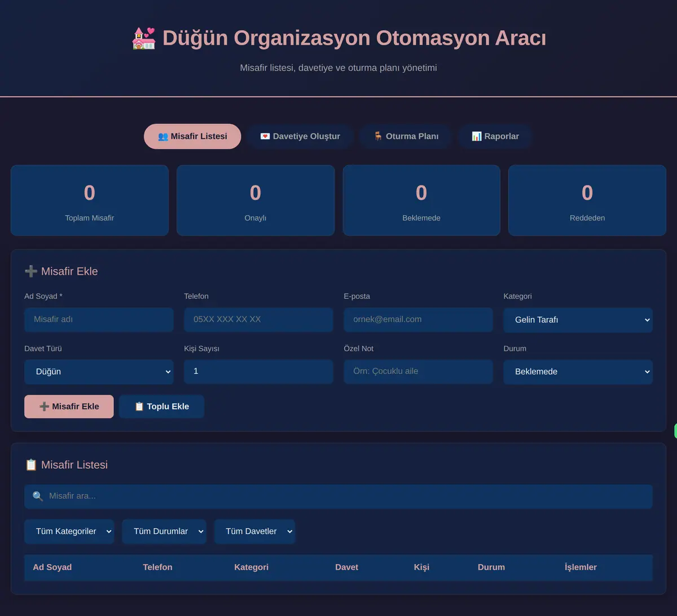
Task: Click the love letter icon on Davetiye tab
Action: (x=265, y=137)
